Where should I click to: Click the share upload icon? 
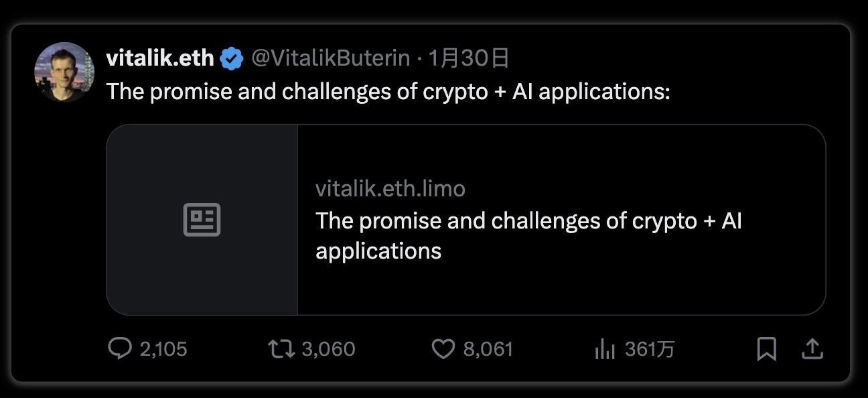tap(812, 348)
